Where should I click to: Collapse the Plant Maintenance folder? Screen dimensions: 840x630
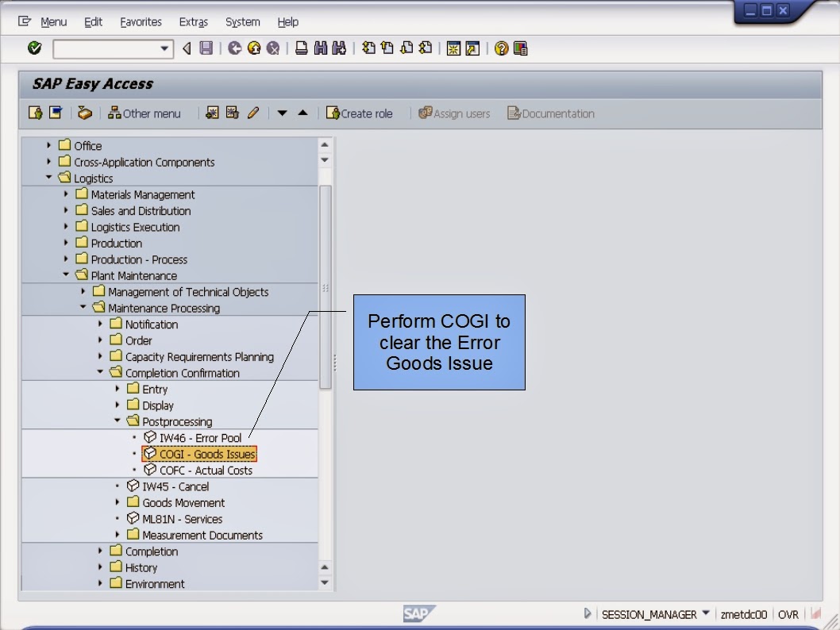pyautogui.click(x=66, y=275)
